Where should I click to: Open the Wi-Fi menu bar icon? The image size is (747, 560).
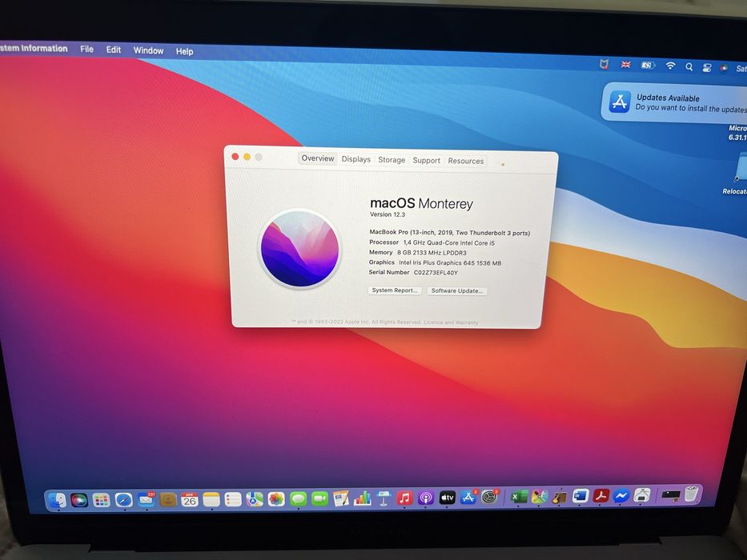[670, 66]
